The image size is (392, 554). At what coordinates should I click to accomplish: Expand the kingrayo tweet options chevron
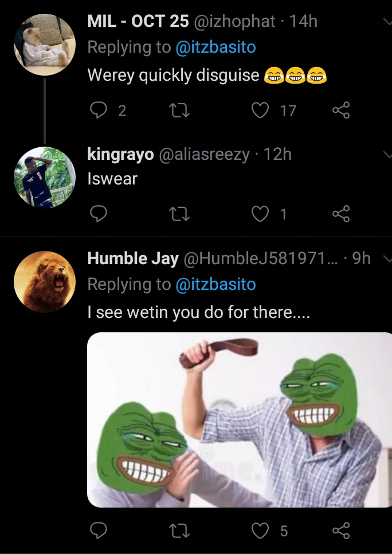(386, 154)
